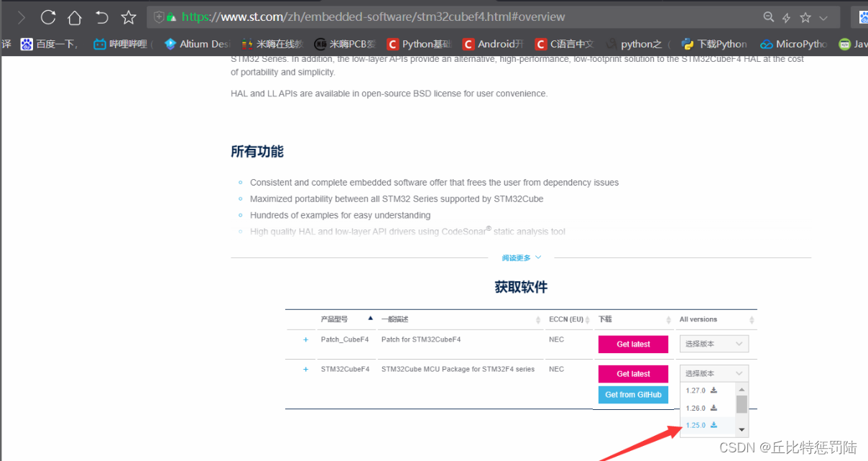The height and width of the screenshot is (461, 868).
Task: Open the Altium Designer bookmark
Action: (197, 44)
